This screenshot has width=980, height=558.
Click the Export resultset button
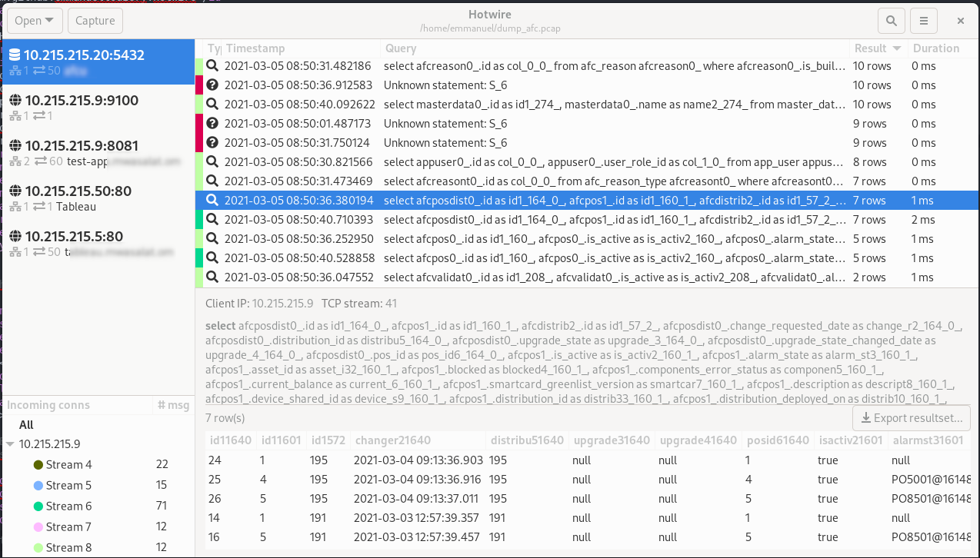pos(912,418)
